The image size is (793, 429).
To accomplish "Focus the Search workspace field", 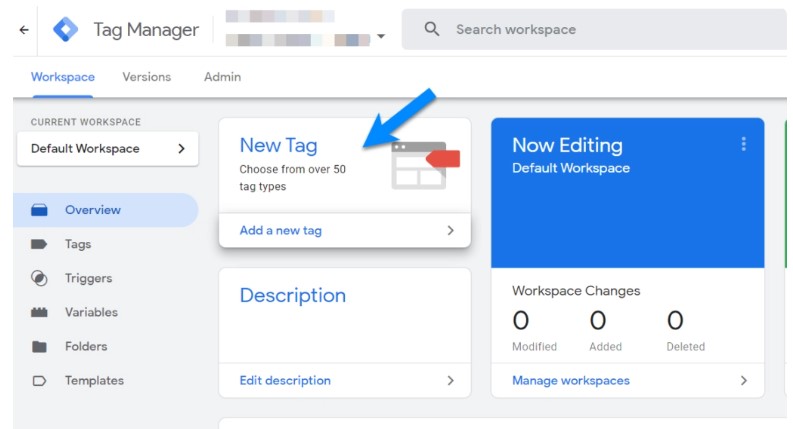I will pos(594,29).
